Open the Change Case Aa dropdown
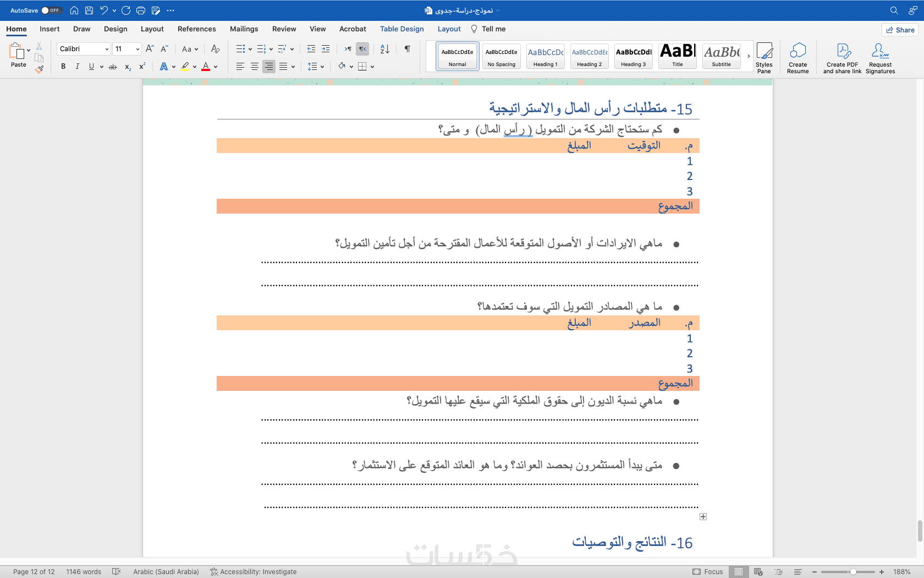 coord(190,49)
